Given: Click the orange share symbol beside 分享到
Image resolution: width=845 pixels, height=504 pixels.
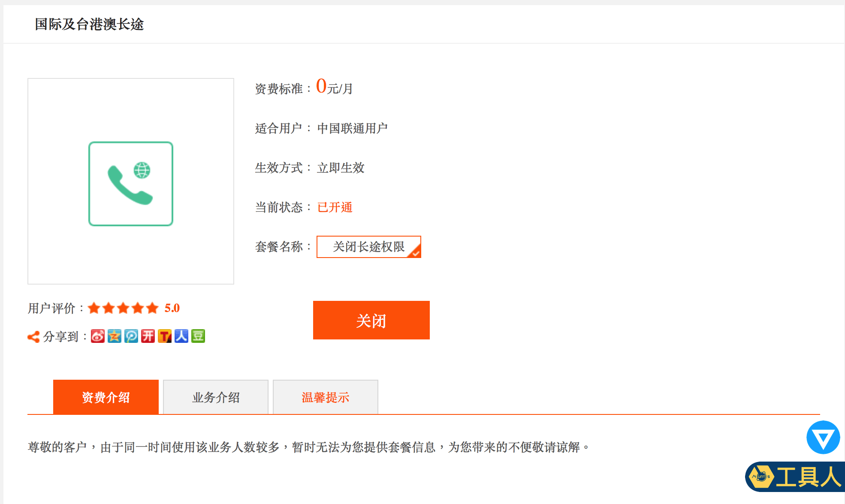Looking at the screenshot, I should (33, 337).
